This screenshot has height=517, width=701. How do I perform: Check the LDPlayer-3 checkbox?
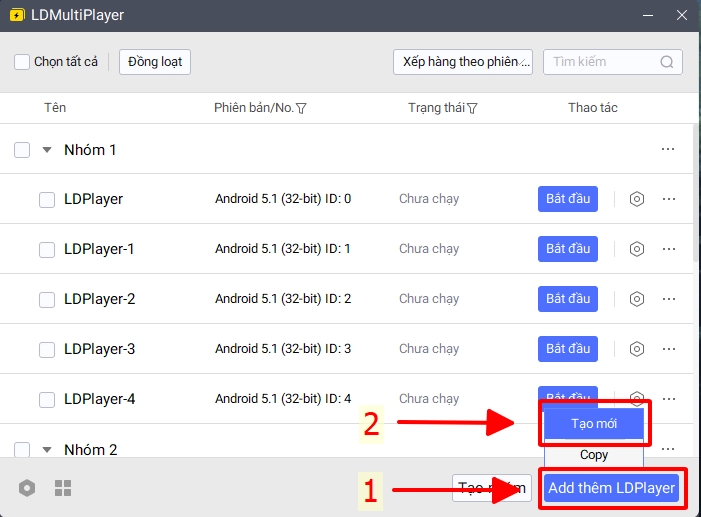pos(47,350)
